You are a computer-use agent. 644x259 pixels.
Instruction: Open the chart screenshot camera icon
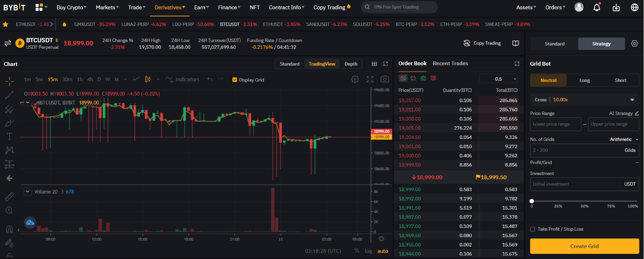tap(384, 79)
